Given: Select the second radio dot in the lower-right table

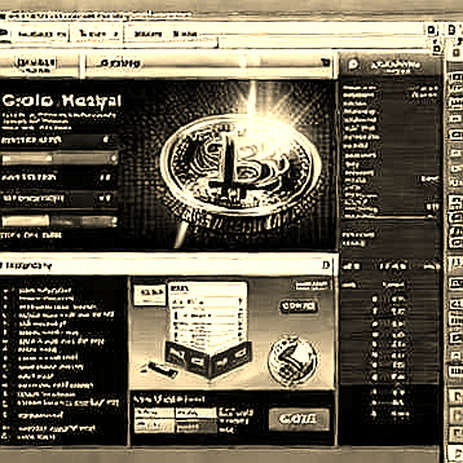Looking at the screenshot, I should [x=375, y=311].
